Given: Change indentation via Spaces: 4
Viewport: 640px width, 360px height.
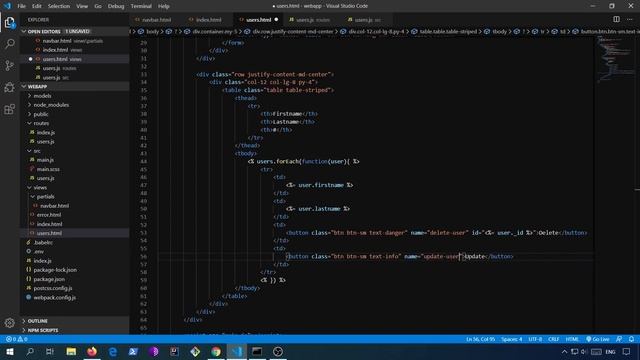Looking at the screenshot, I should click(511, 339).
